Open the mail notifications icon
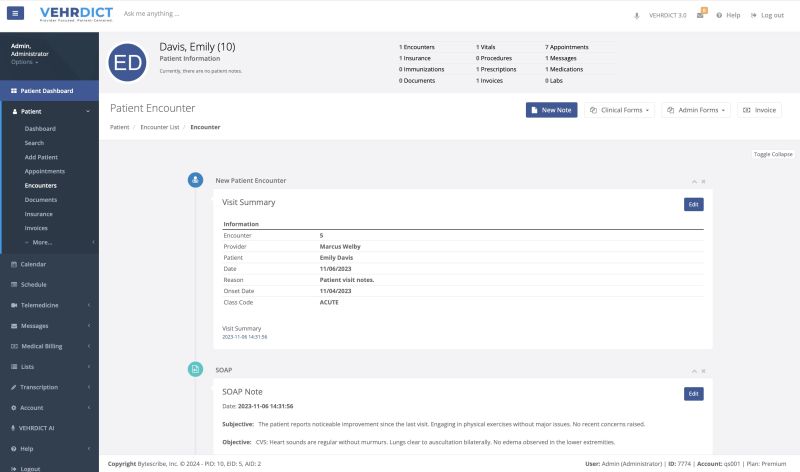This screenshot has height=472, width=800. [x=701, y=15]
